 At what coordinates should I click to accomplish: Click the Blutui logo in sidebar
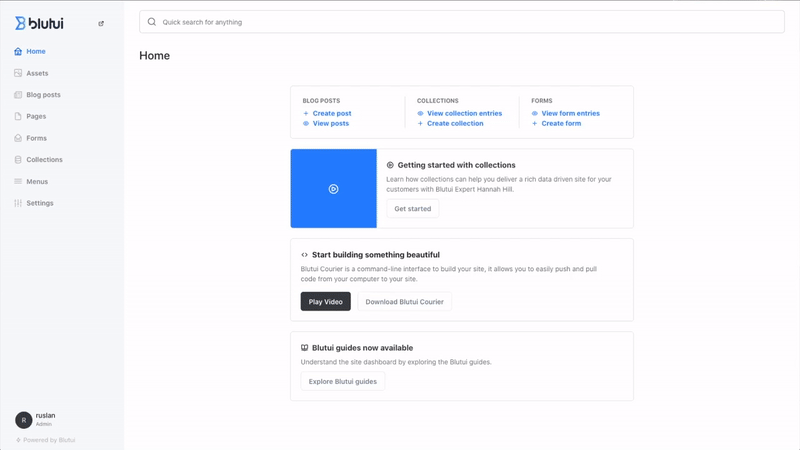(39, 23)
